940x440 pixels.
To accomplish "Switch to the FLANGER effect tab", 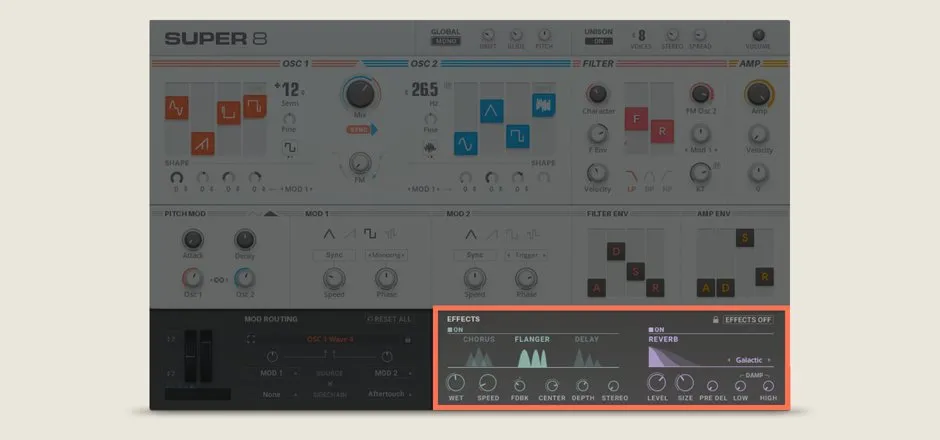I will (x=532, y=339).
